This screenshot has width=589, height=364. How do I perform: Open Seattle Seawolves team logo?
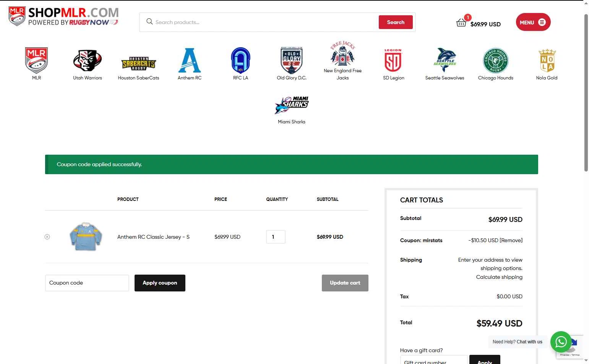[x=445, y=60]
